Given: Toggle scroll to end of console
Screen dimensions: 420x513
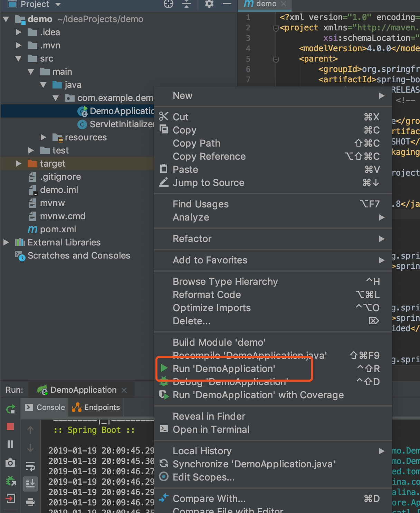Looking at the screenshot, I should (30, 484).
